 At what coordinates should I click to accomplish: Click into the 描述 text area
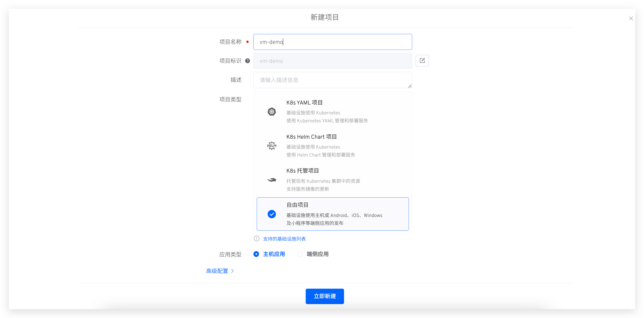333,80
